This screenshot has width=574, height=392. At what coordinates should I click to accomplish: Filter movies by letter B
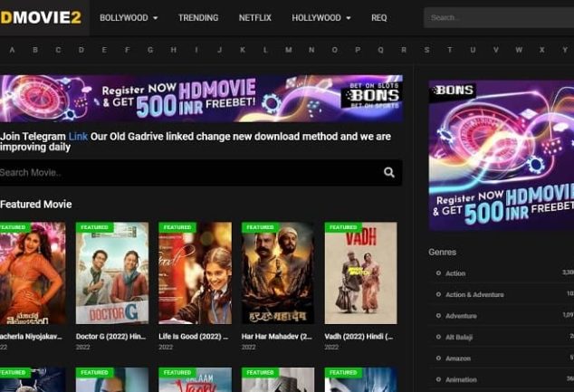point(35,50)
